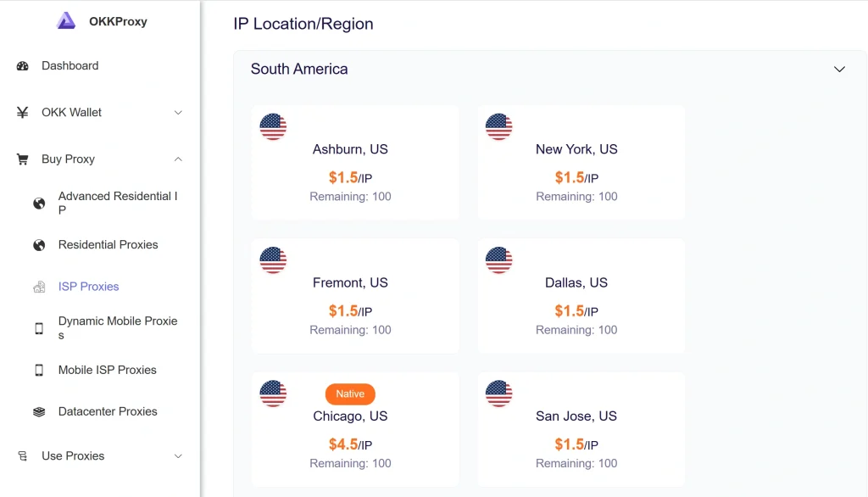Select the Dashboard icon in sidebar
This screenshot has height=497, width=868.
24,65
